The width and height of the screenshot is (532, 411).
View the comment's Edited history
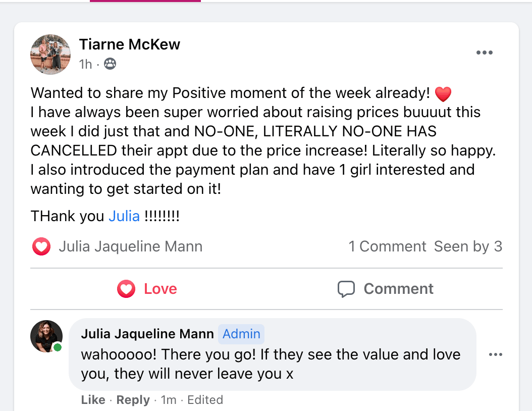point(205,400)
